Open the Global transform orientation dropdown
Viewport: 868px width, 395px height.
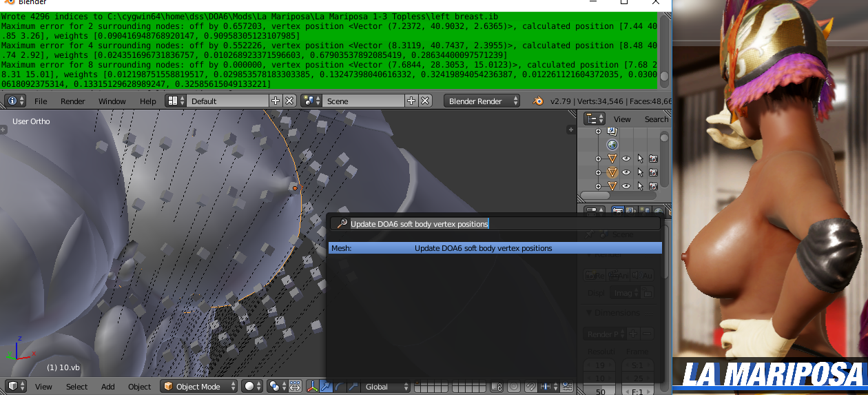point(385,387)
